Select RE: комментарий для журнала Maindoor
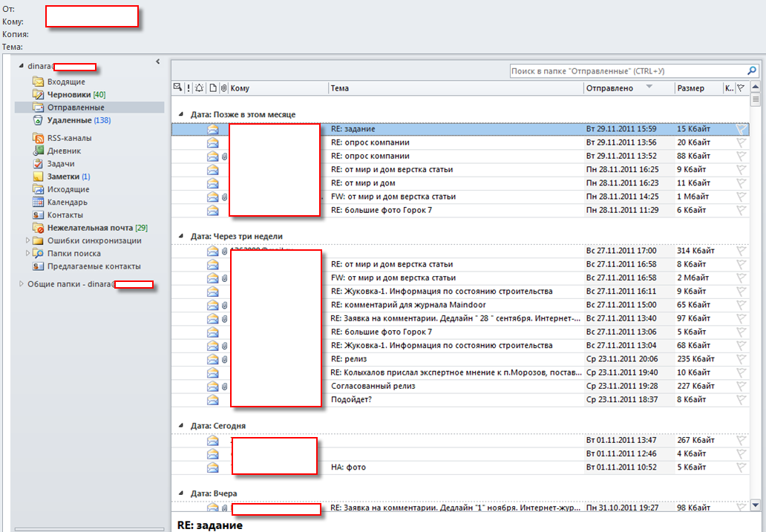766x532 pixels. coord(460,305)
